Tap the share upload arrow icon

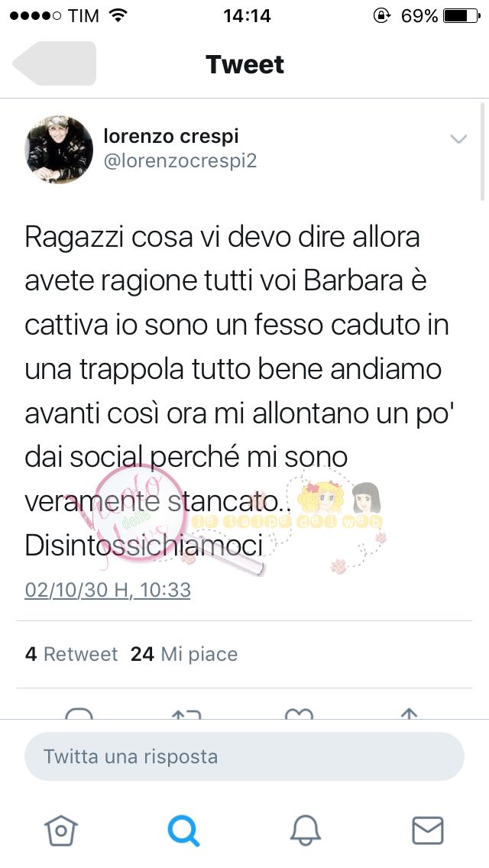pyautogui.click(x=409, y=713)
